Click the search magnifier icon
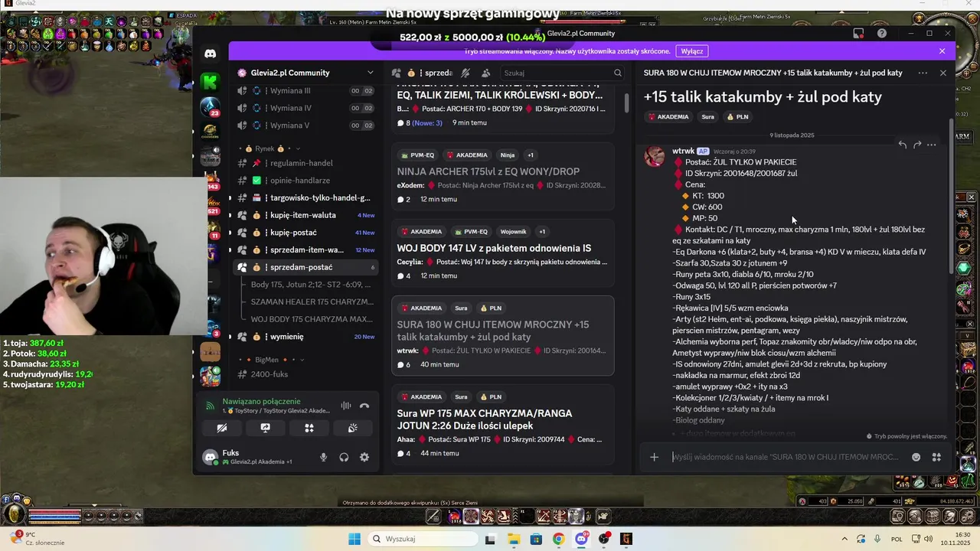980x551 pixels. [618, 73]
